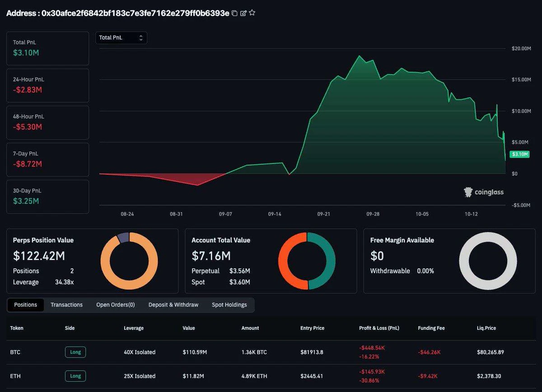Click the -$46.26K funding fee
The width and height of the screenshot is (542, 392).
pyautogui.click(x=429, y=352)
